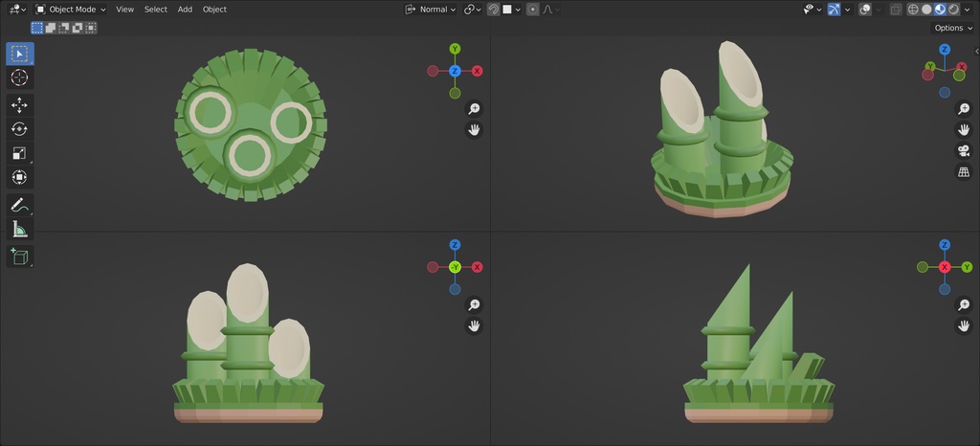Select the bamboo model in right view
Image resolution: width=980 pixels, height=446 pixels.
(759, 344)
